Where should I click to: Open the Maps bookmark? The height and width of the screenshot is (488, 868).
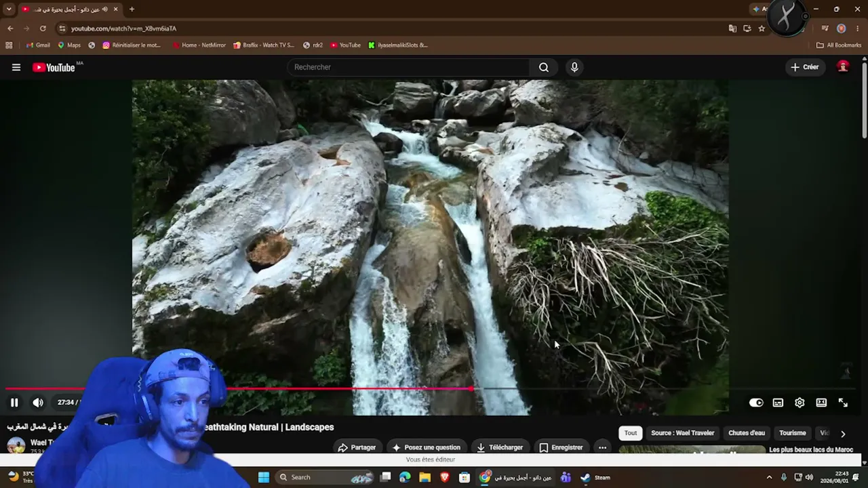69,45
